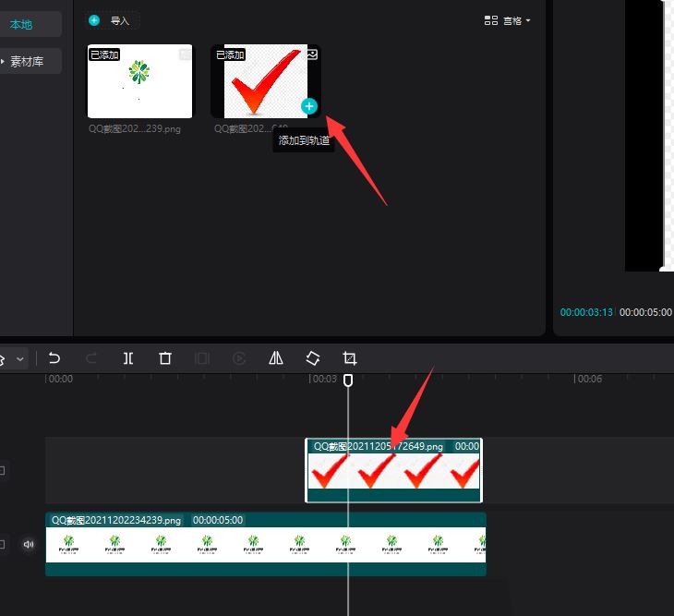This screenshot has height=616, width=674.
Task: Click the 00:06 mark on the timeline ruler
Action: pos(589,379)
